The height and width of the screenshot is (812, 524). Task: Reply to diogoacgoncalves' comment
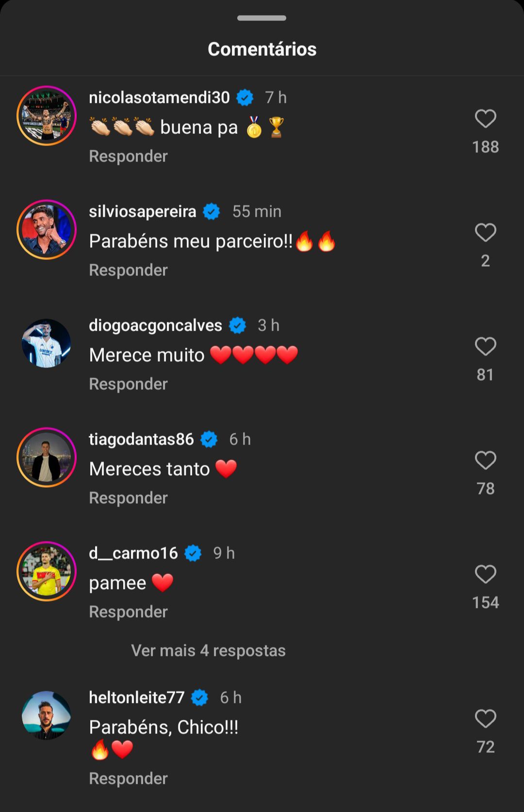tap(128, 384)
